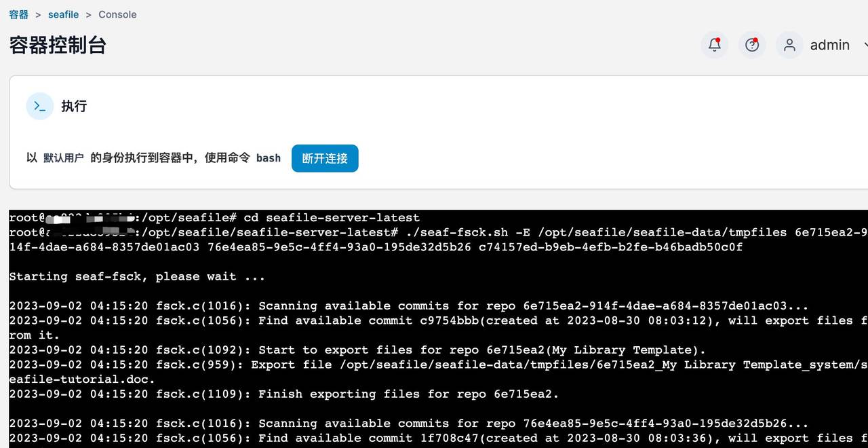Navigate to the seafile breadcrumb link
Viewport: 868px width, 448px height.
(63, 14)
